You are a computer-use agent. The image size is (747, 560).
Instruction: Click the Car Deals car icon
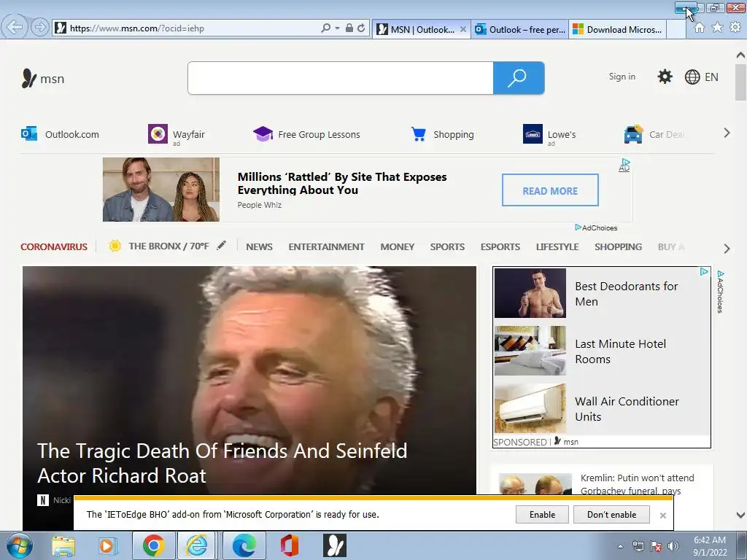click(x=633, y=134)
